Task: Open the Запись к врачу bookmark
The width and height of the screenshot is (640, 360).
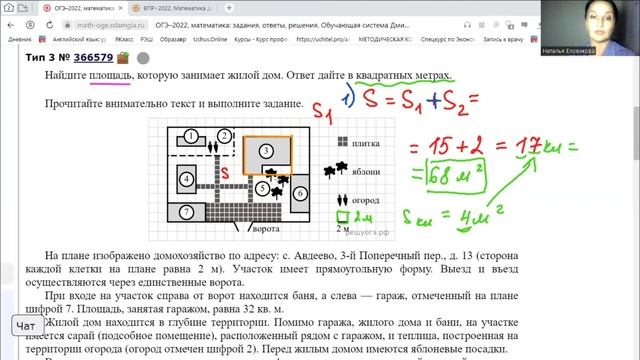Action: (x=503, y=40)
